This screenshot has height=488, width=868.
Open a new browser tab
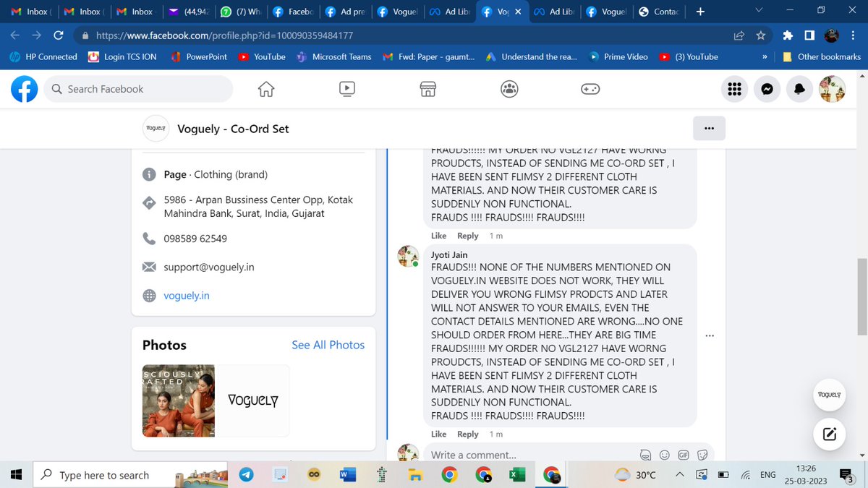pos(699,12)
